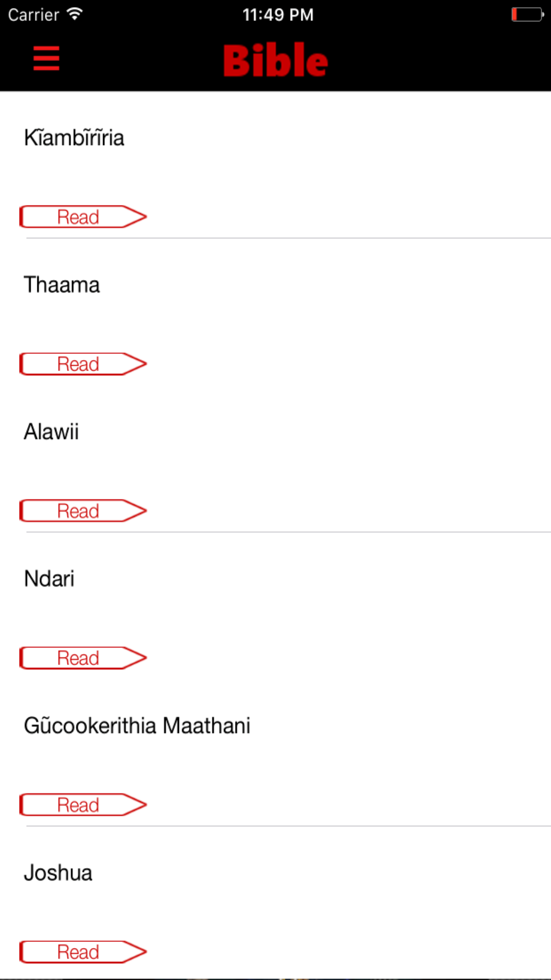551x980 pixels.
Task: Tap the 11:49 PM clock
Action: (x=278, y=15)
